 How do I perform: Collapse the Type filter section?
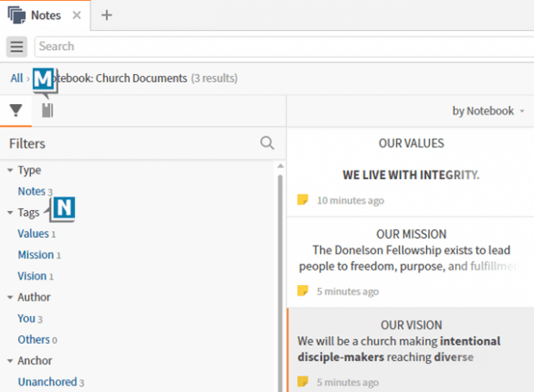point(9,171)
